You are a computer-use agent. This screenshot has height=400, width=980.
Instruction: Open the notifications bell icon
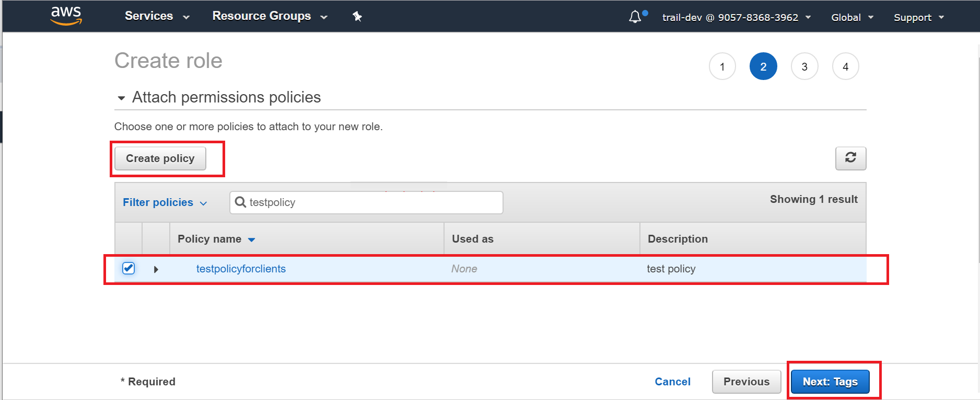(x=635, y=17)
